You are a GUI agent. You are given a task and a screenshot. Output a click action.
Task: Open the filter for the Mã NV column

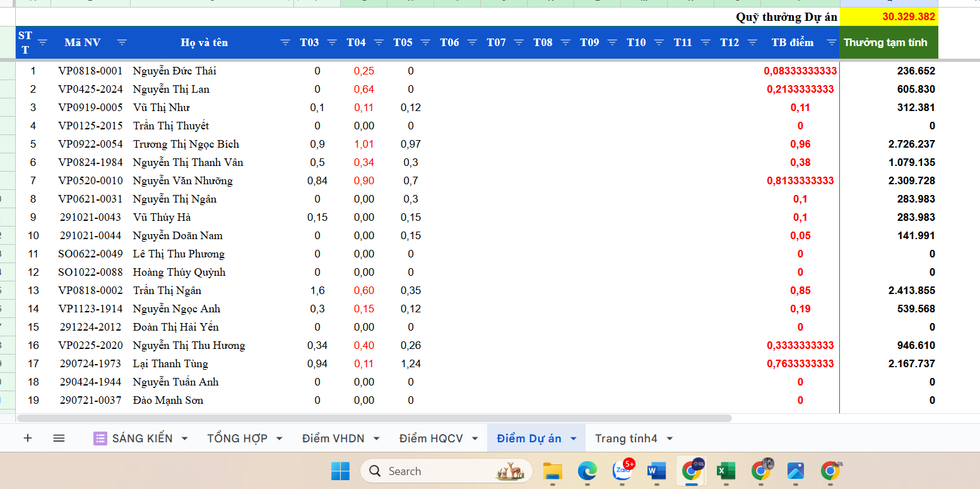pyautogui.click(x=122, y=42)
